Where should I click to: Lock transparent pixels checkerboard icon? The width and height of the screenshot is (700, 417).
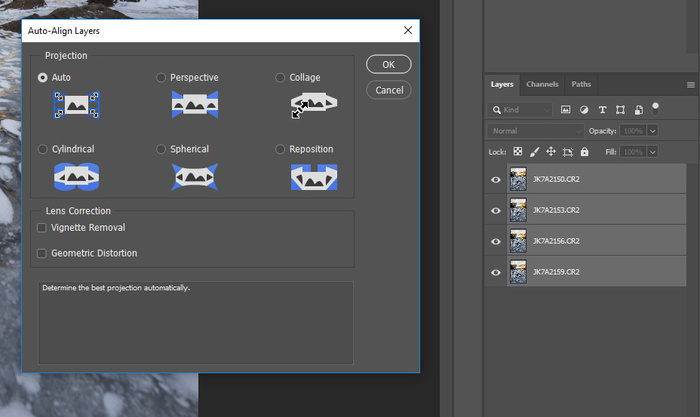coord(517,152)
